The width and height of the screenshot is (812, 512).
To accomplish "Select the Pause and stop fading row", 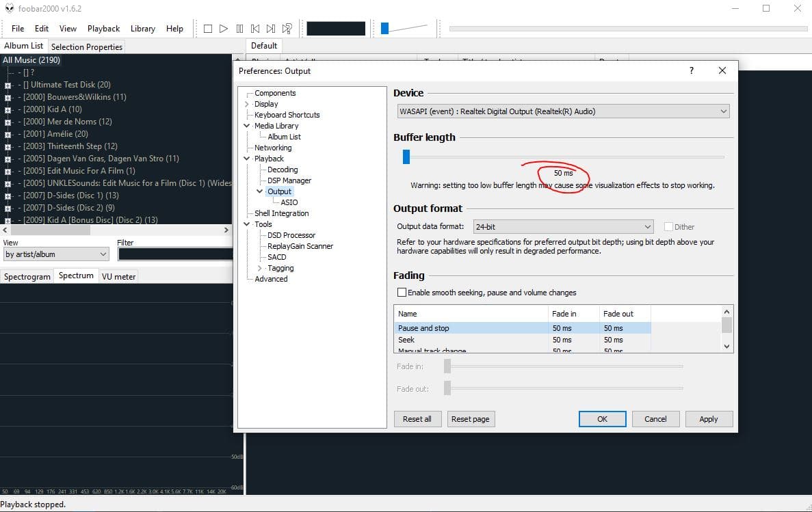I will pos(522,327).
